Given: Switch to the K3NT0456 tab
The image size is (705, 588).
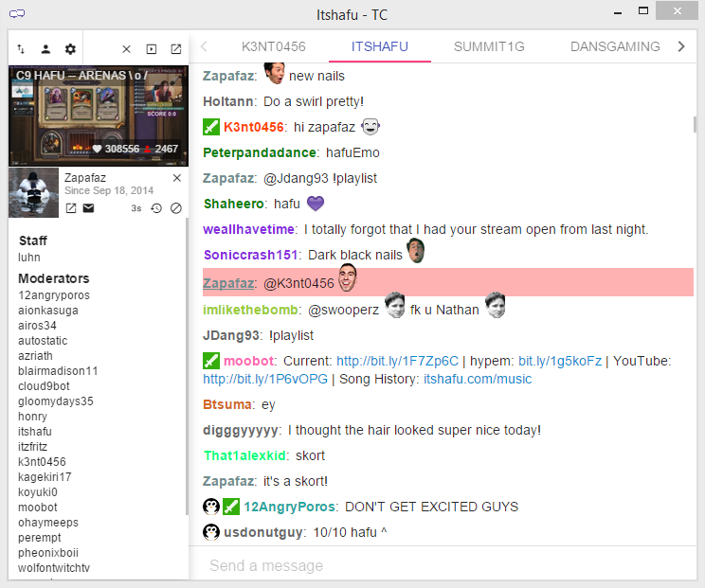Looking at the screenshot, I should click(273, 46).
